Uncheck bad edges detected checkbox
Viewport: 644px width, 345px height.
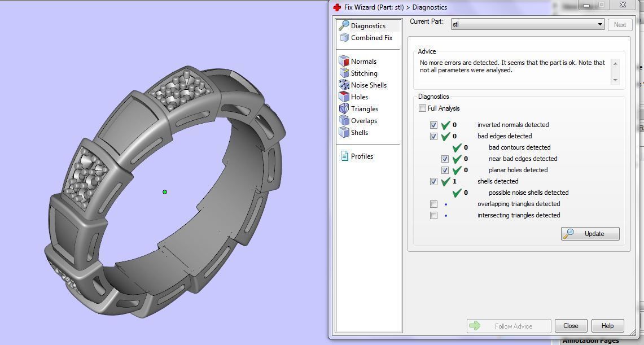pyautogui.click(x=433, y=136)
